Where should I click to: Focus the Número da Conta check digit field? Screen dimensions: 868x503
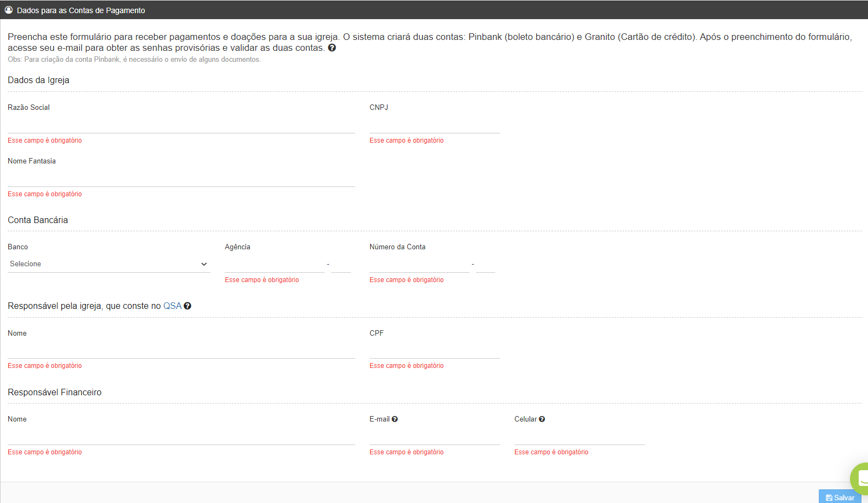click(x=485, y=264)
